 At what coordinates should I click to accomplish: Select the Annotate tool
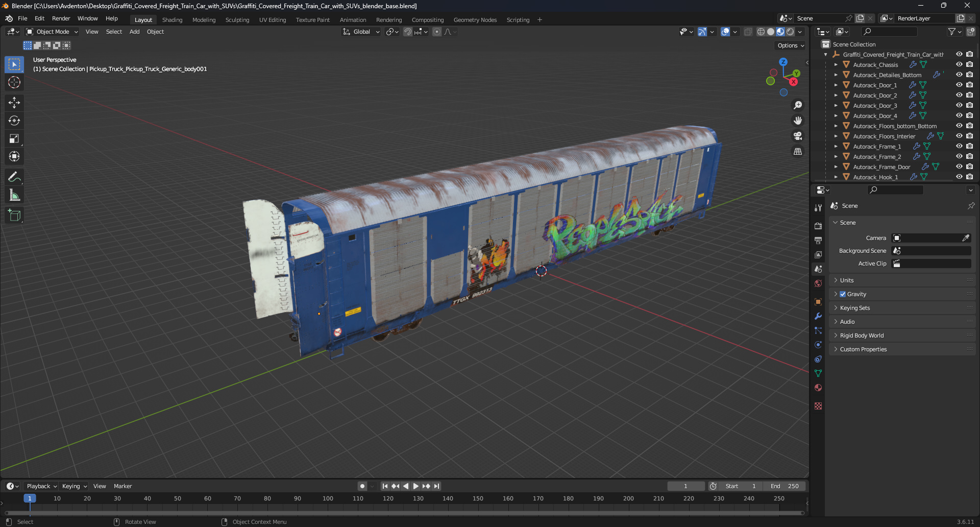14,177
